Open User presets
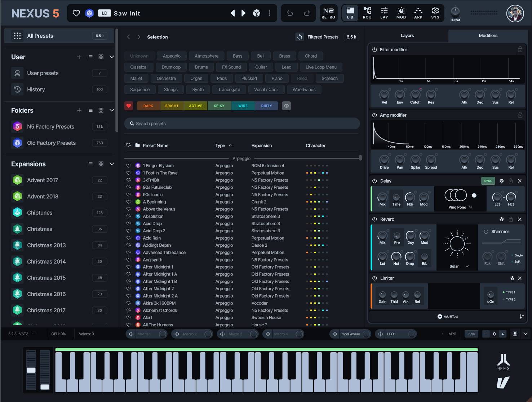Screen dimensions: 532x402 tap(59, 73)
